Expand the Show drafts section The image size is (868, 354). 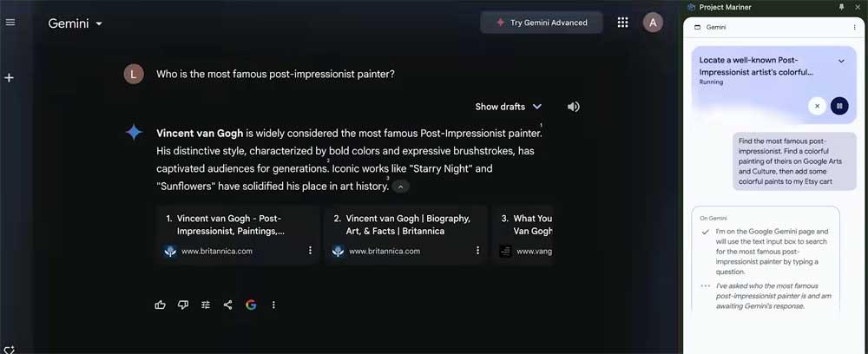coord(508,107)
